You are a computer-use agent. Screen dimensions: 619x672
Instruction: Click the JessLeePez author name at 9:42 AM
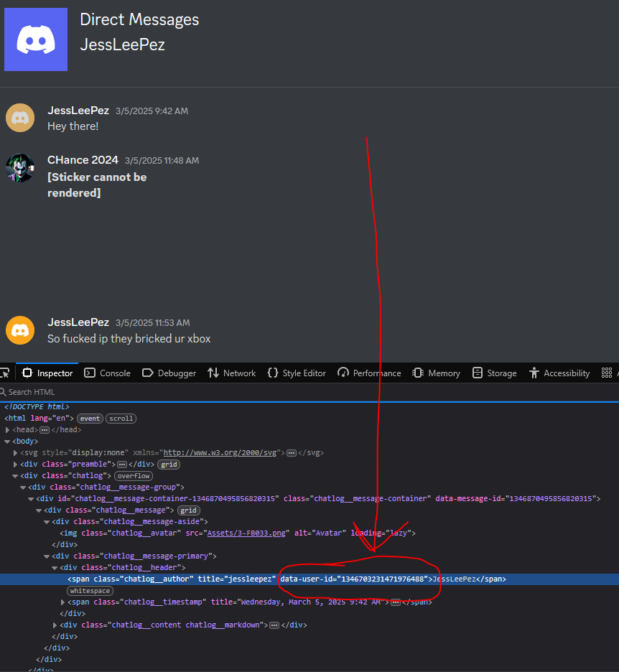pyautogui.click(x=78, y=111)
